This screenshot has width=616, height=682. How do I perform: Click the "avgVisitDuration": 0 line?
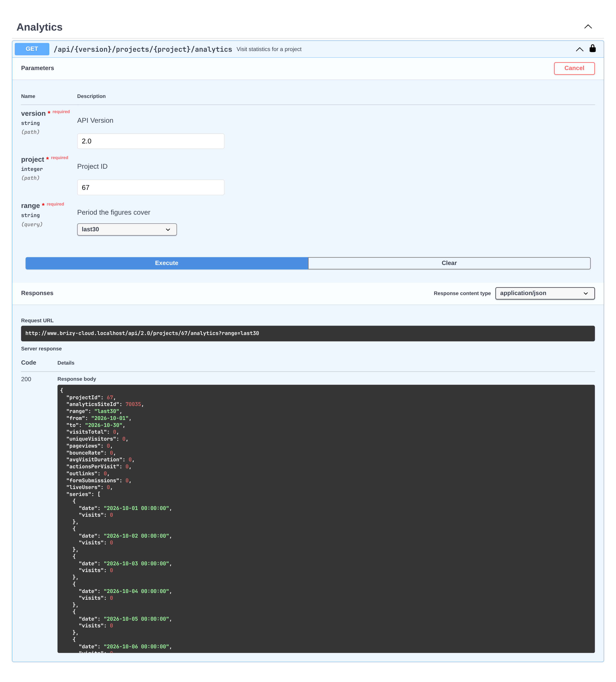coord(100,460)
